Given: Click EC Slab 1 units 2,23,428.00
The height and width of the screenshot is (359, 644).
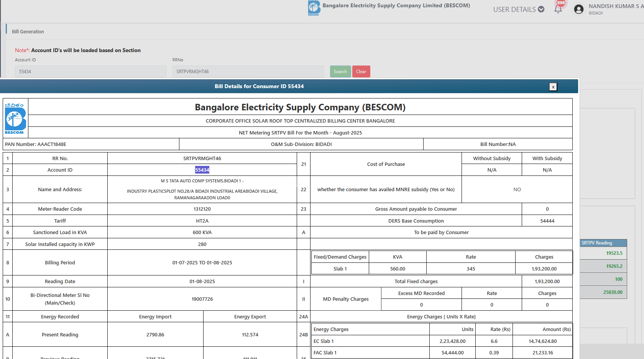Looking at the screenshot, I should point(452,341).
